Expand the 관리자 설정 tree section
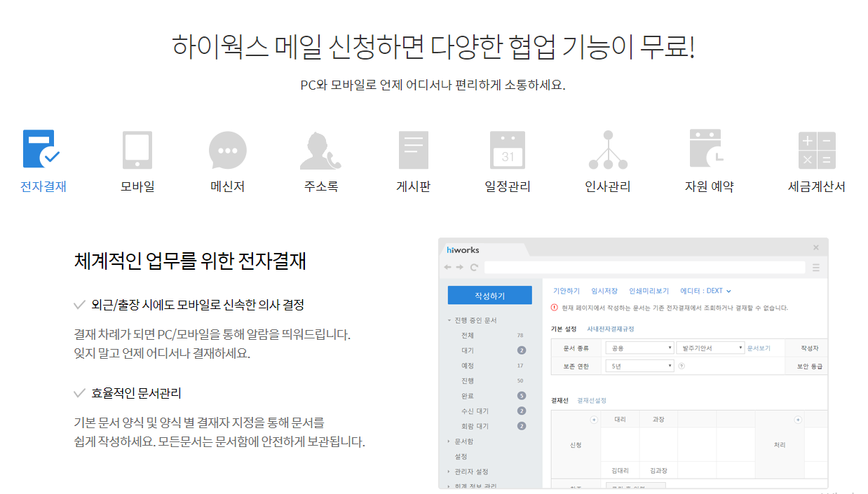 449,472
